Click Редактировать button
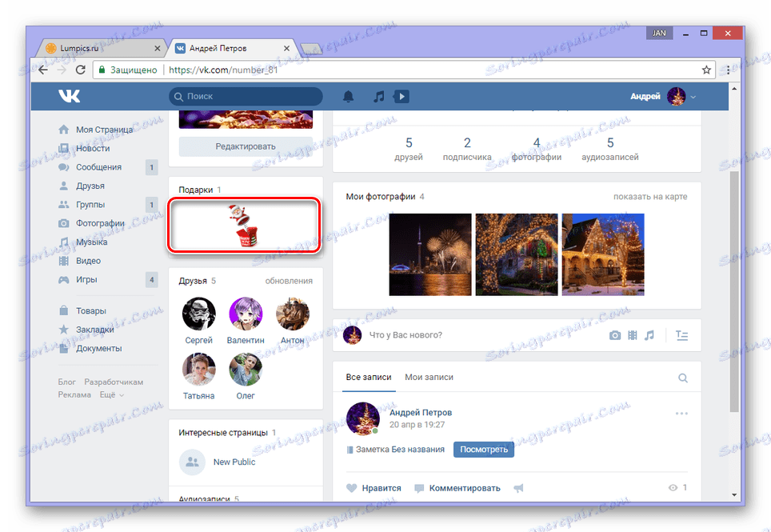The image size is (771, 532). click(246, 146)
